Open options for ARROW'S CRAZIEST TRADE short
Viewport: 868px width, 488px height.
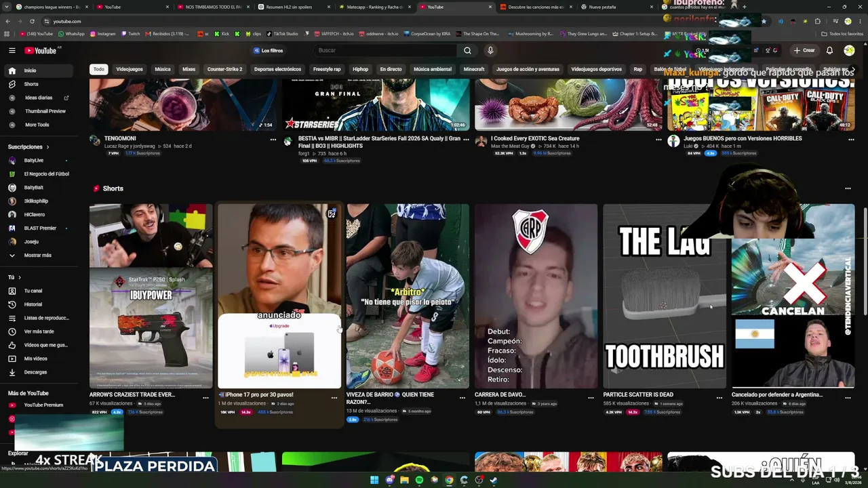(205, 398)
